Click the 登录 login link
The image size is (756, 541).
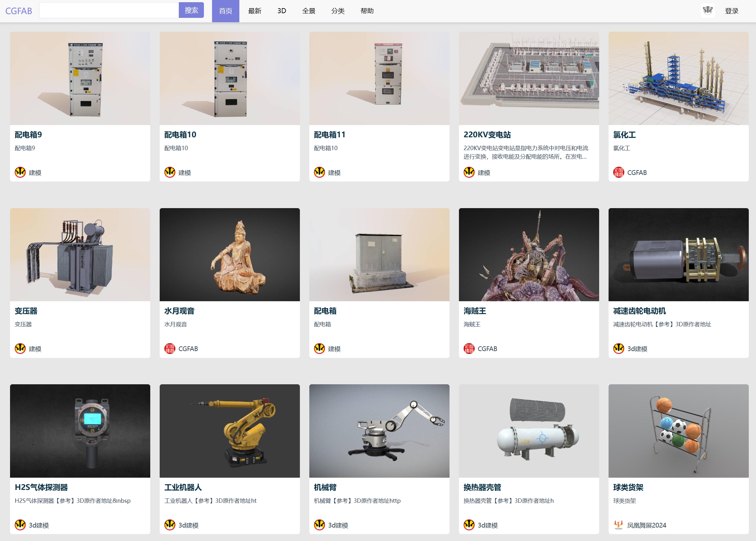[732, 11]
